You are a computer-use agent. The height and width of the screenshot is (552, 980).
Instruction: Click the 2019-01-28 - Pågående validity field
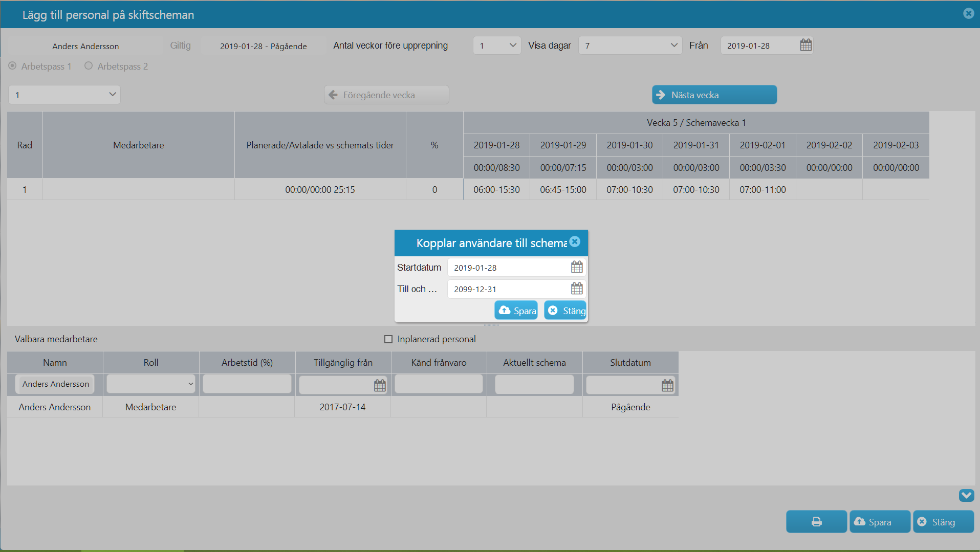pyautogui.click(x=264, y=46)
